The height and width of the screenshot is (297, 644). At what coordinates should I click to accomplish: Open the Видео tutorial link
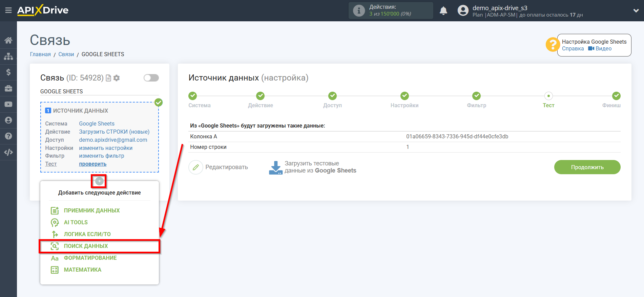600,49
